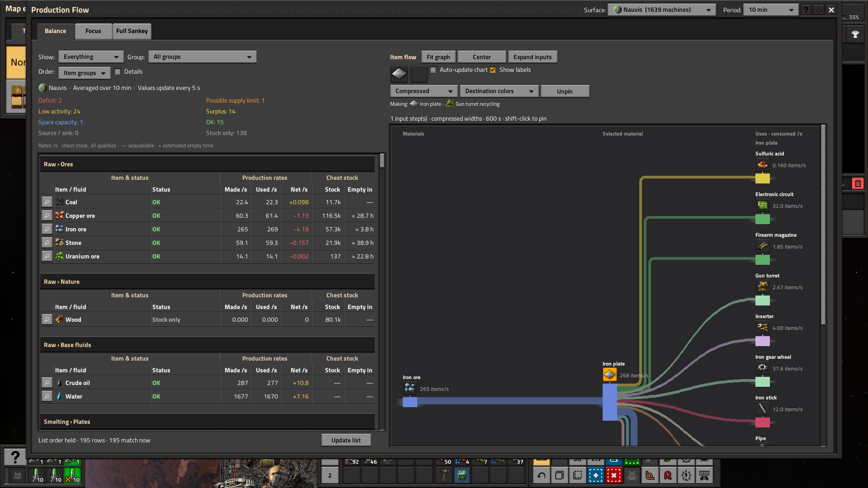Image resolution: width=868 pixels, height=488 pixels.
Task: Click the undo arrow in the bottom toolbar
Action: click(542, 475)
